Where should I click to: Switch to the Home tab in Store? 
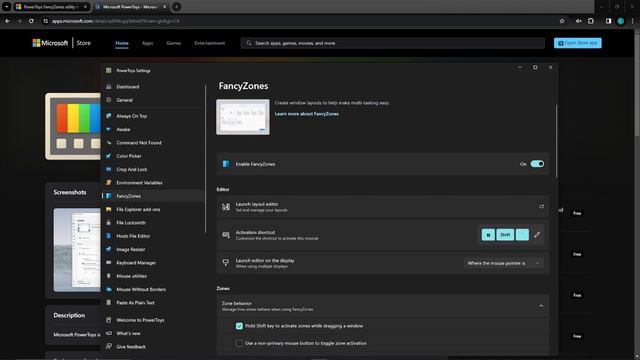122,43
